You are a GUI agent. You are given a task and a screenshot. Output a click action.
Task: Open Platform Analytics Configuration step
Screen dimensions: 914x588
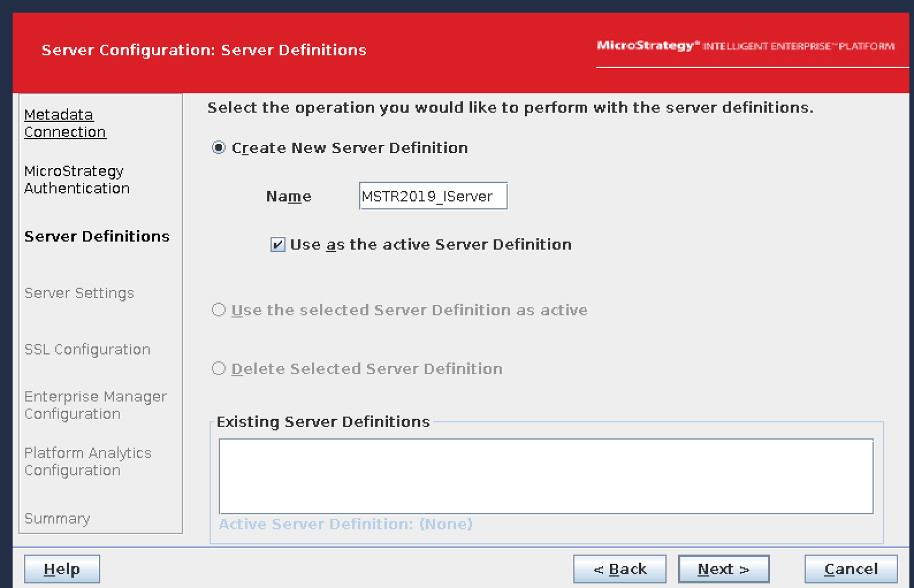coord(88,461)
